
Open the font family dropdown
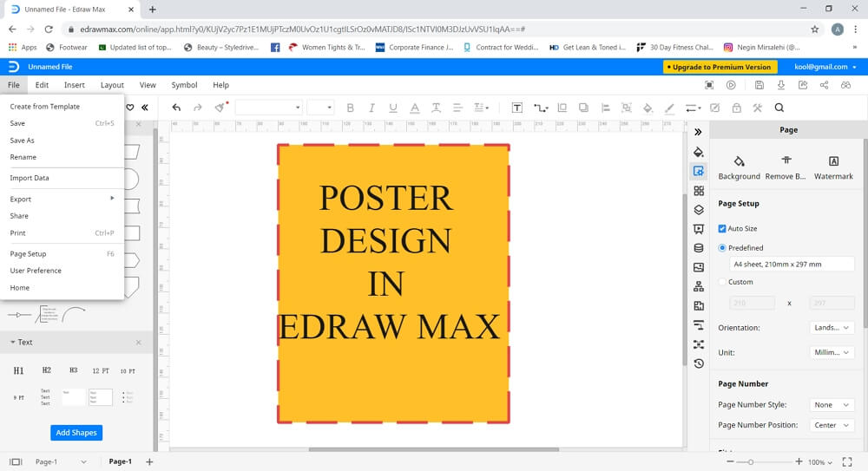tap(268, 108)
